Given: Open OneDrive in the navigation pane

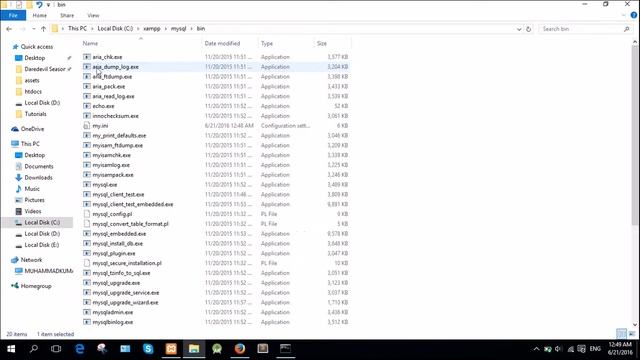Looking at the screenshot, I should tap(32, 129).
